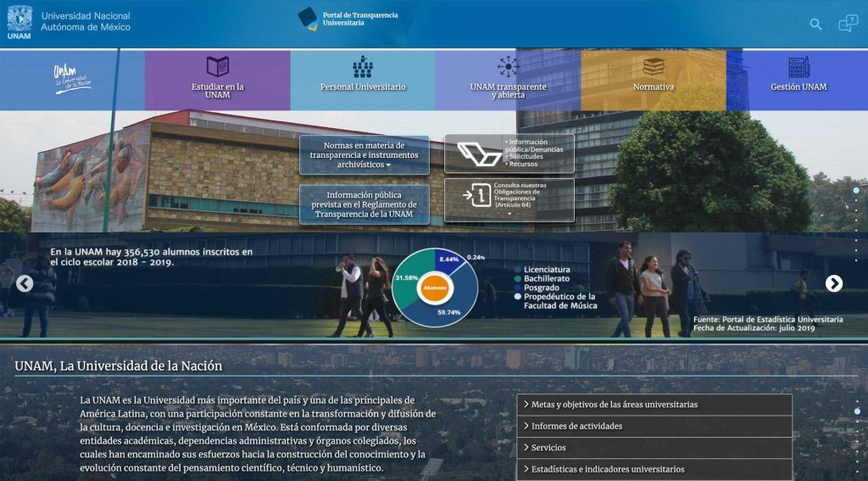Click the 8.44% Posgrado pie slice
Viewport: 868px width, 481px height.
448,260
